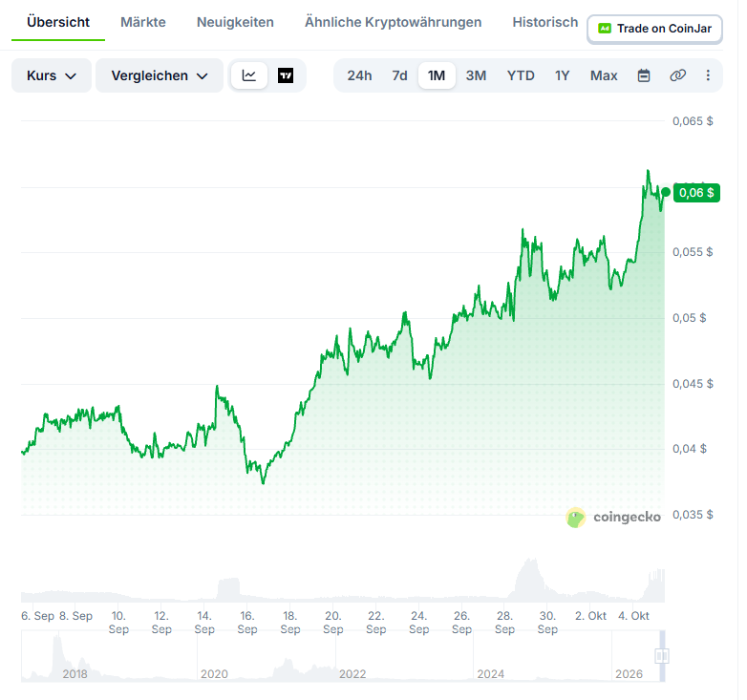
Task: Click the 0,055 $ axis label
Action: (693, 252)
